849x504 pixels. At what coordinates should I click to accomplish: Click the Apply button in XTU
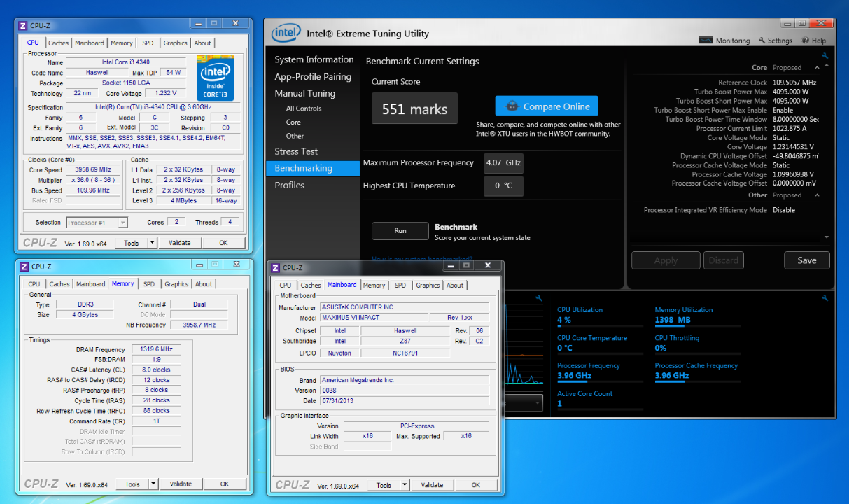point(666,260)
